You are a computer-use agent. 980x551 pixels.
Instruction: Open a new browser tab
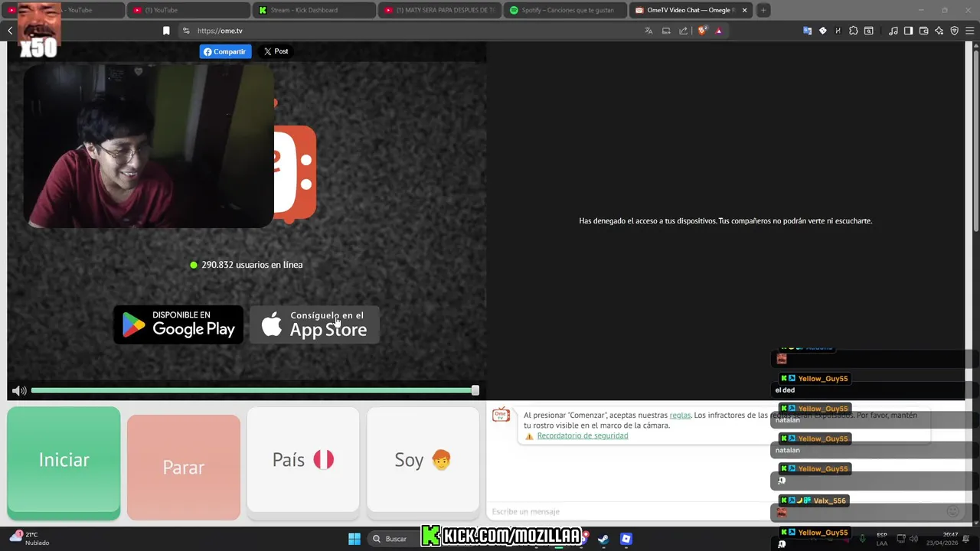click(x=763, y=10)
